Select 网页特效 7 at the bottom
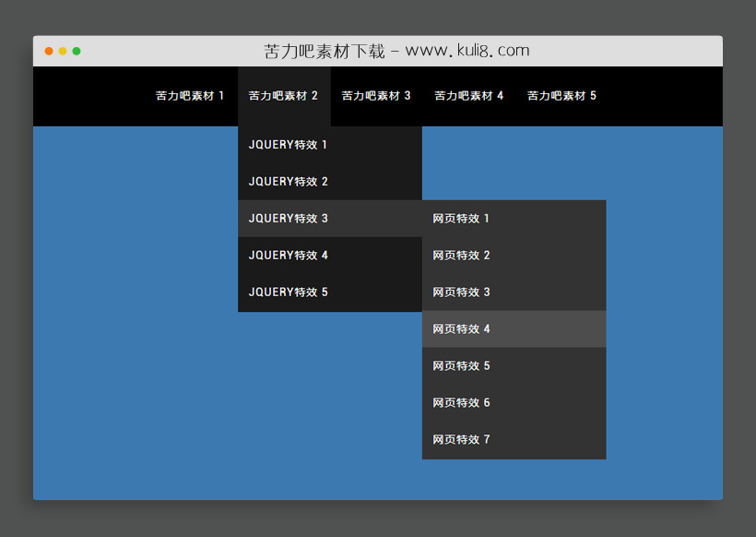The height and width of the screenshot is (537, 756). pyautogui.click(x=460, y=439)
